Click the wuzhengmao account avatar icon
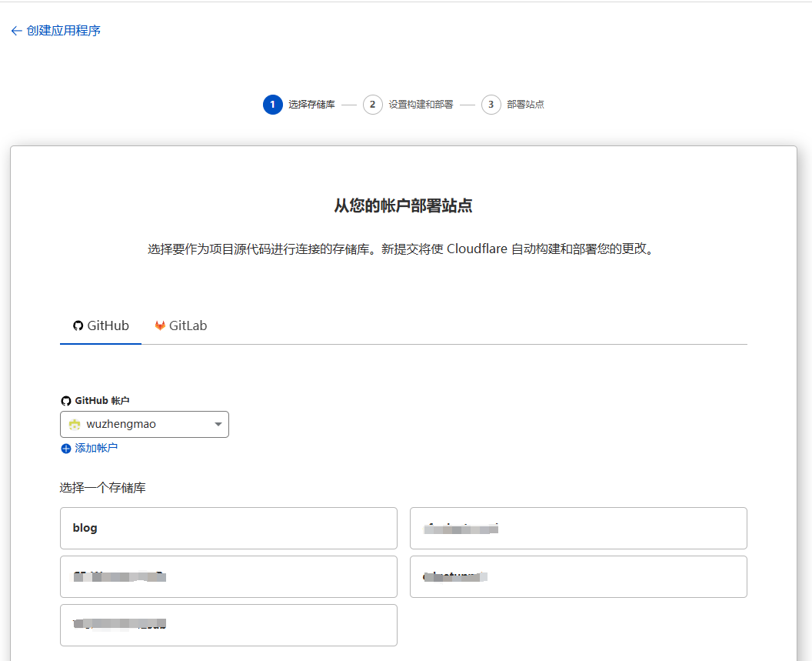Image resolution: width=812 pixels, height=661 pixels. pyautogui.click(x=75, y=424)
